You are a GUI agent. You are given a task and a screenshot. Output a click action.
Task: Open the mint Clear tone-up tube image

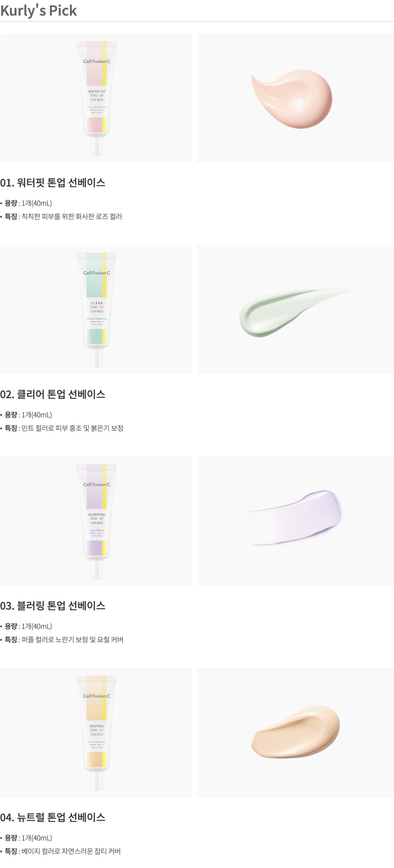[96, 309]
